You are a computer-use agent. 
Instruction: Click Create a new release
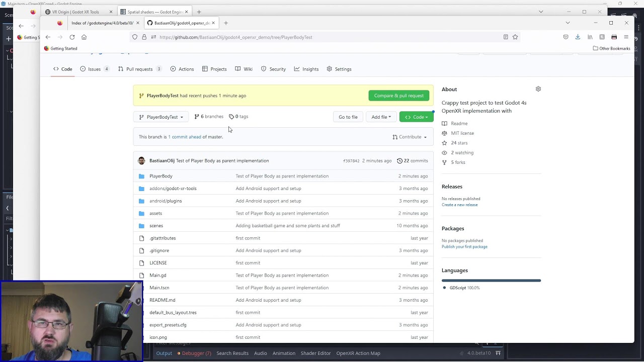459,205
